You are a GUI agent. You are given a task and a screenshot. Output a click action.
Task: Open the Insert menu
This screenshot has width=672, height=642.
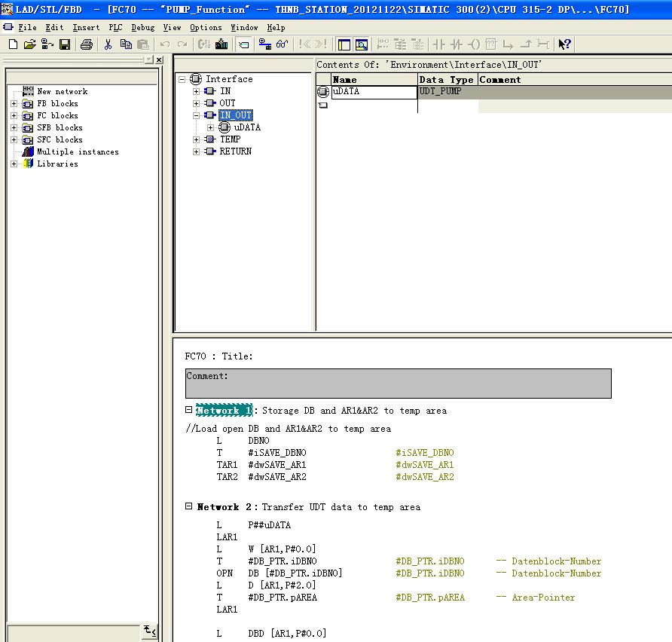click(x=86, y=27)
